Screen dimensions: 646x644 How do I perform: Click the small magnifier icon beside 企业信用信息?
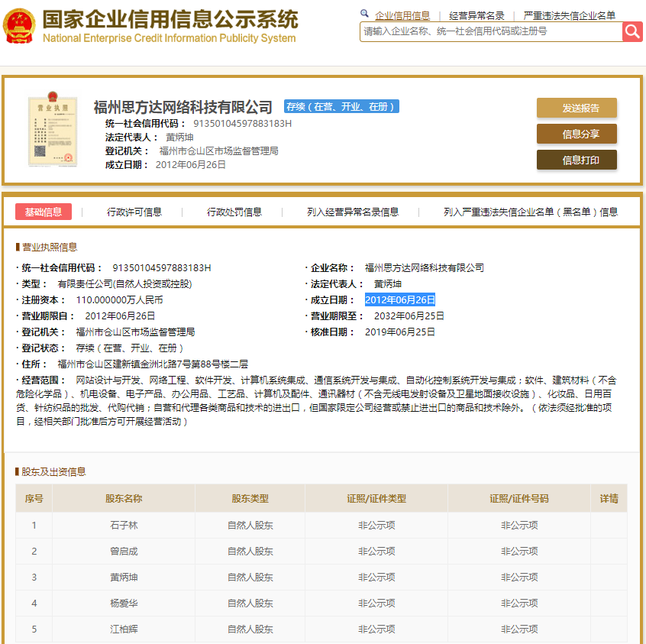(364, 13)
